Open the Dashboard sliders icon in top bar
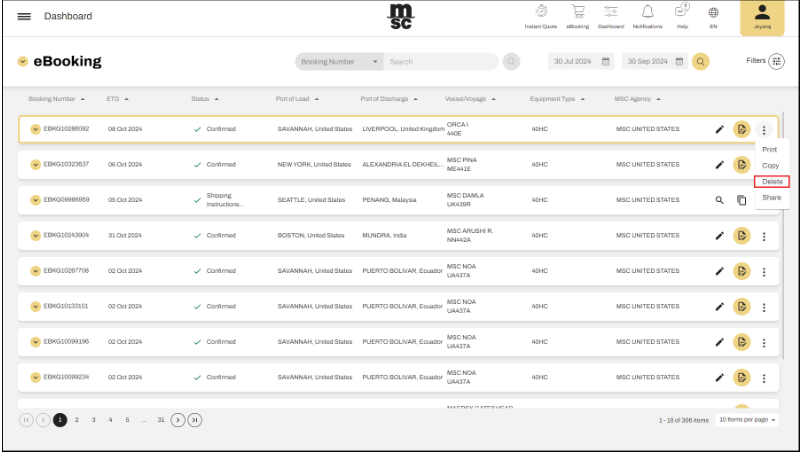Viewport: 803px width, 453px height. click(x=611, y=16)
